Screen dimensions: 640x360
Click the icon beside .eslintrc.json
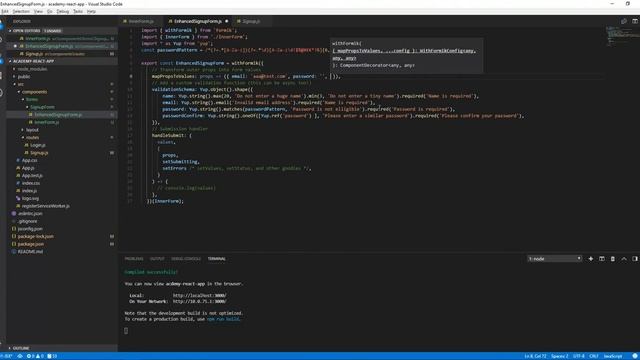click(x=14, y=213)
